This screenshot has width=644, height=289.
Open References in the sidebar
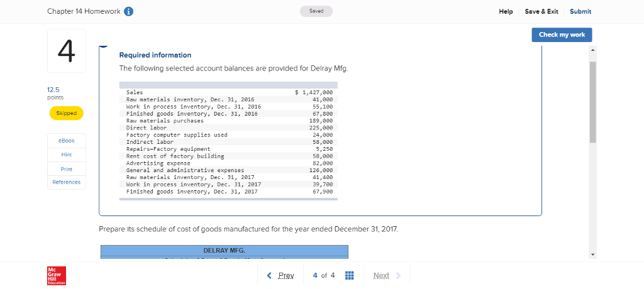pyautogui.click(x=67, y=182)
